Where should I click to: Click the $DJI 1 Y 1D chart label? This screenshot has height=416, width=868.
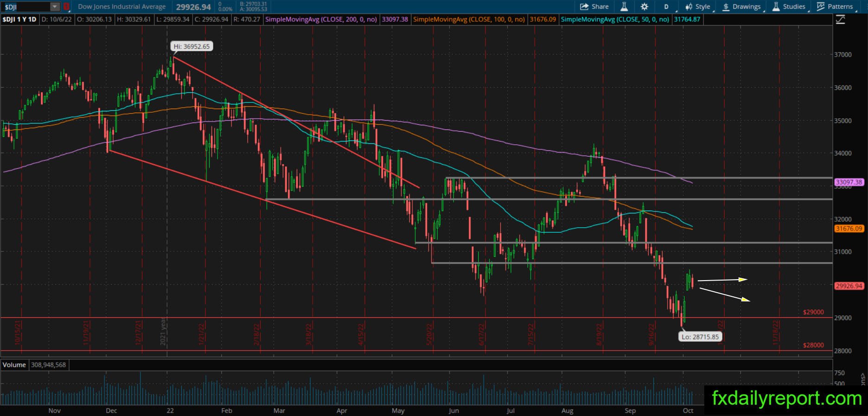[19, 19]
